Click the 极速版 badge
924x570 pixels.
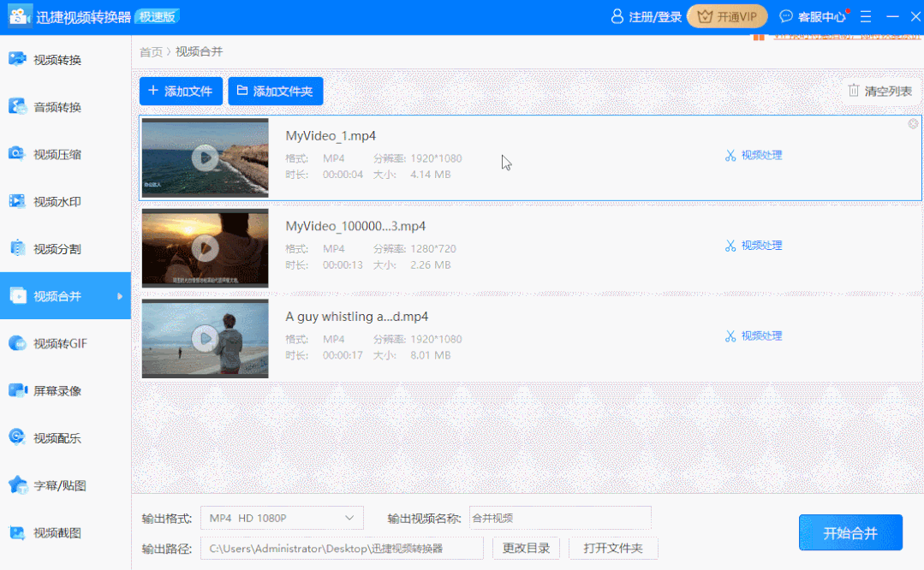pyautogui.click(x=157, y=16)
